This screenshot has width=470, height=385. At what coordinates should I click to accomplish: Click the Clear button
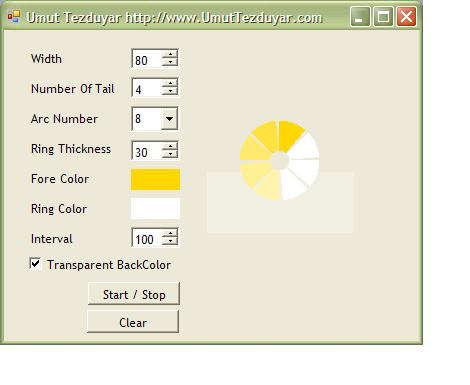tap(133, 322)
